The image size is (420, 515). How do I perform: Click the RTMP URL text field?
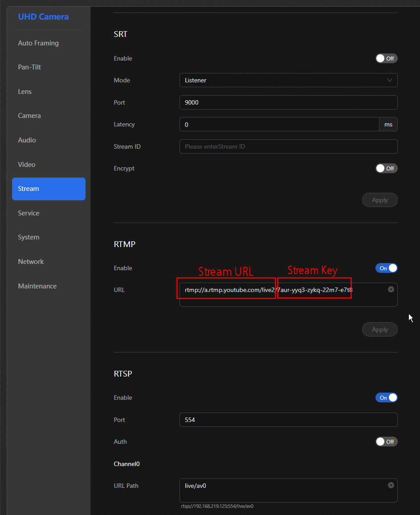[x=288, y=295]
